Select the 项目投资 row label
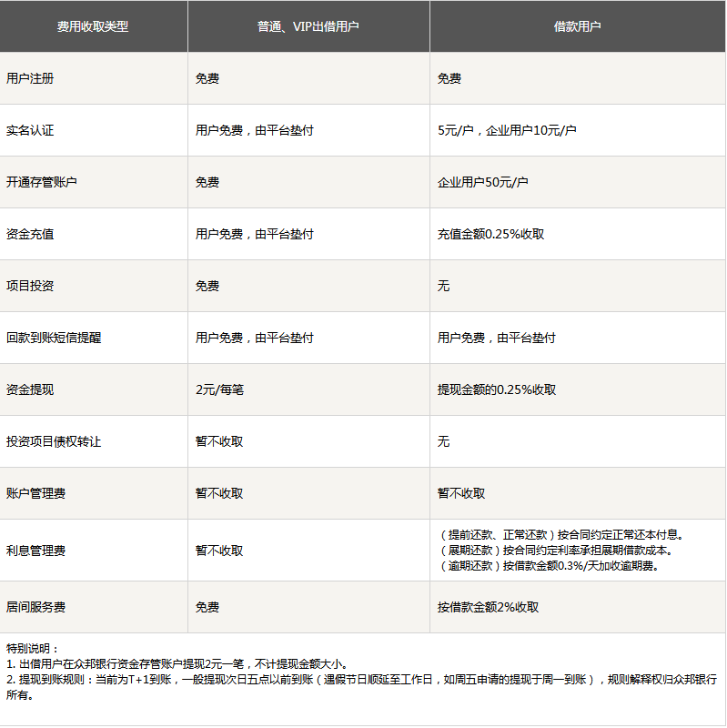727x728 pixels. tap(30, 286)
